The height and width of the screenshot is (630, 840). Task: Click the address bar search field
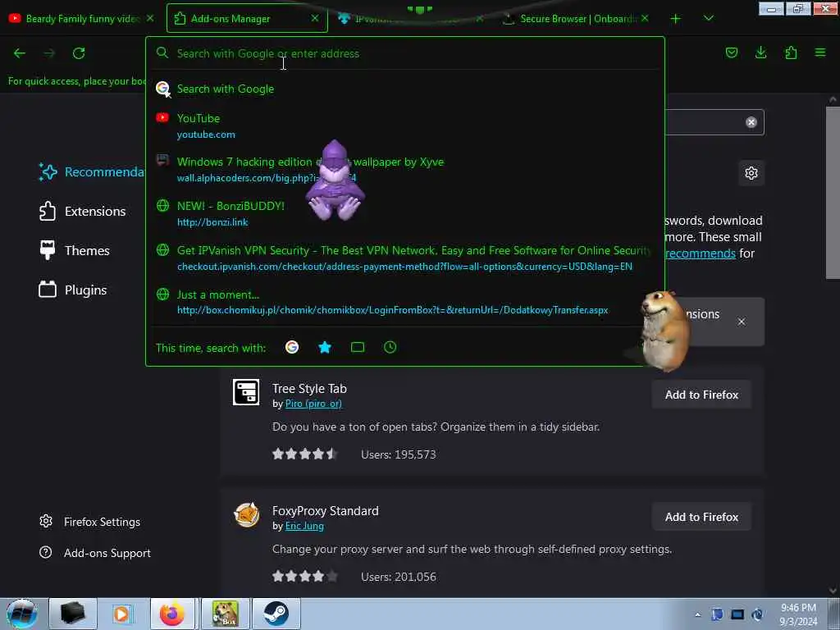pyautogui.click(x=405, y=53)
